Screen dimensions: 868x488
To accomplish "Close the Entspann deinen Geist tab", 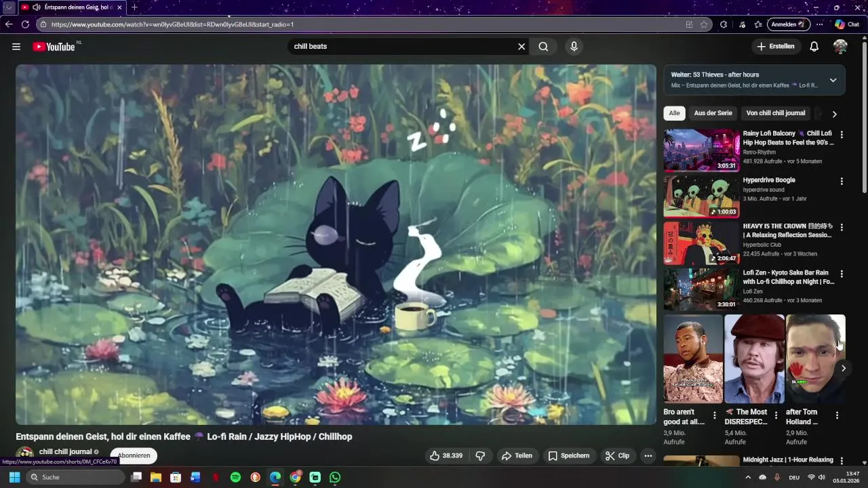I will point(119,7).
